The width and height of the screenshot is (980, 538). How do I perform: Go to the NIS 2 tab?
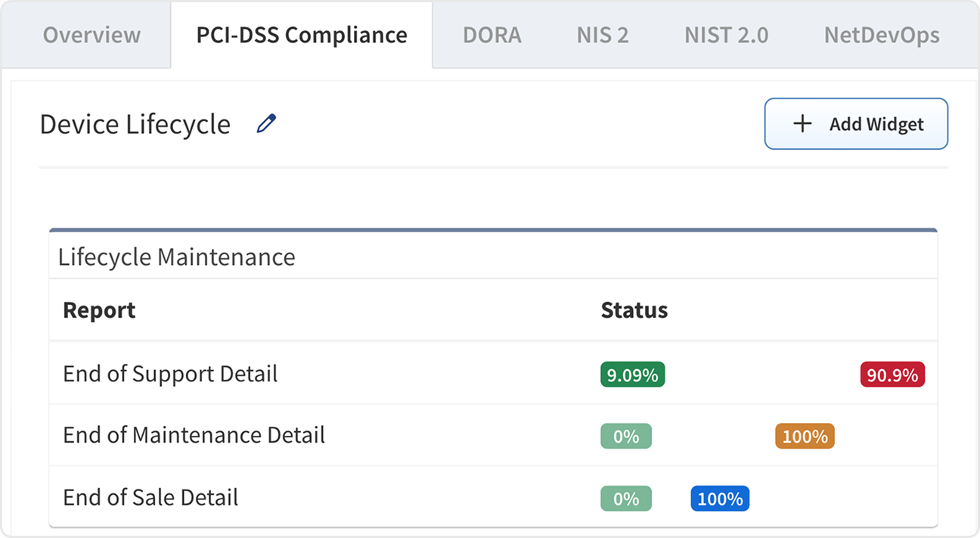pos(603,35)
